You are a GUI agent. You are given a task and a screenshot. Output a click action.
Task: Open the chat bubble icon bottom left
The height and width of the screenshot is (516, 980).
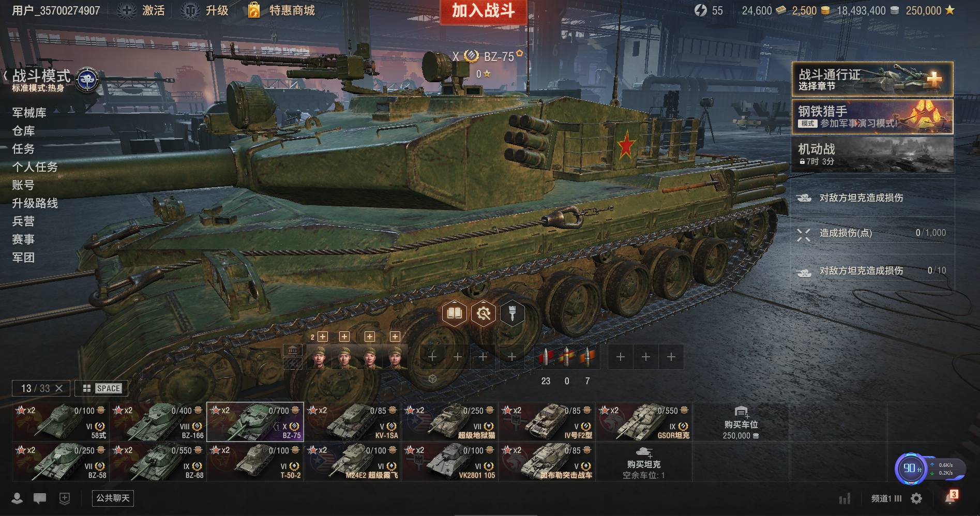40,498
